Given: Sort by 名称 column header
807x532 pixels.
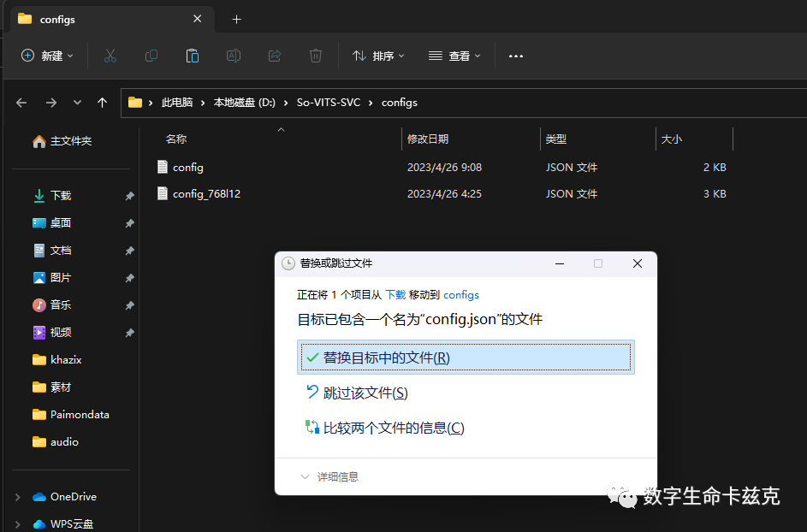Looking at the screenshot, I should pyautogui.click(x=176, y=139).
